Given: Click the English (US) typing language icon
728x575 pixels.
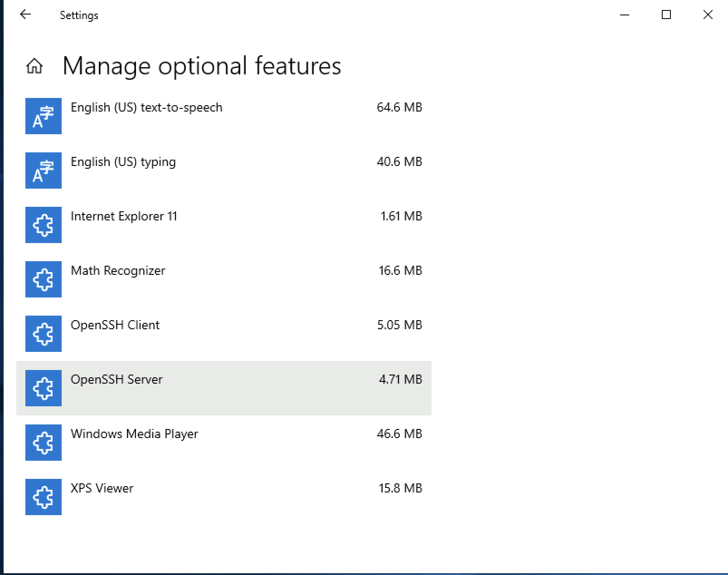Looking at the screenshot, I should [44, 171].
